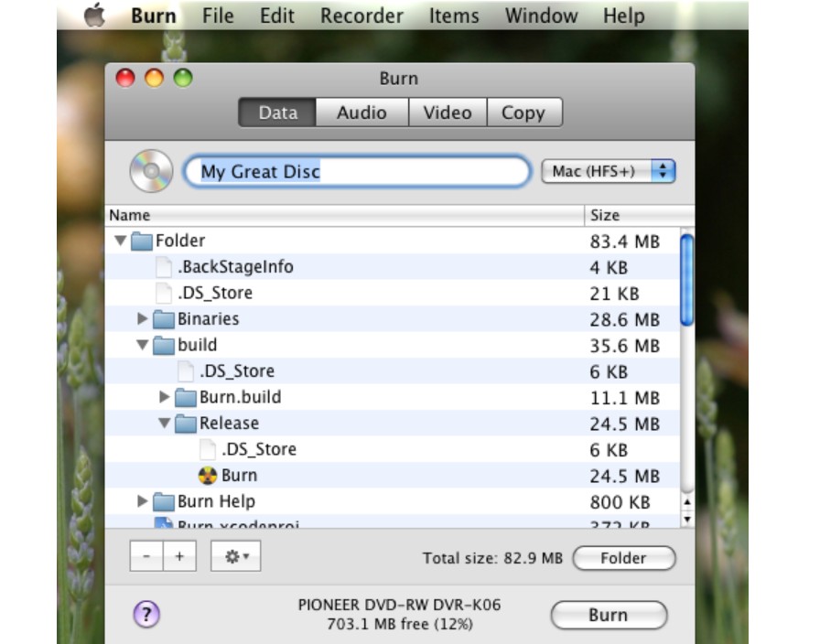The width and height of the screenshot is (820, 644).
Task: Expand the Burn Help folder triangle
Action: coord(142,500)
